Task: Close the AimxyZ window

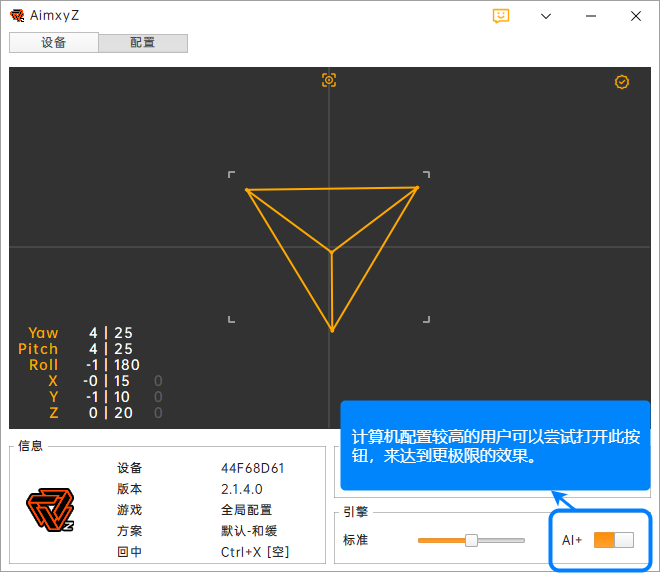Action: [636, 16]
